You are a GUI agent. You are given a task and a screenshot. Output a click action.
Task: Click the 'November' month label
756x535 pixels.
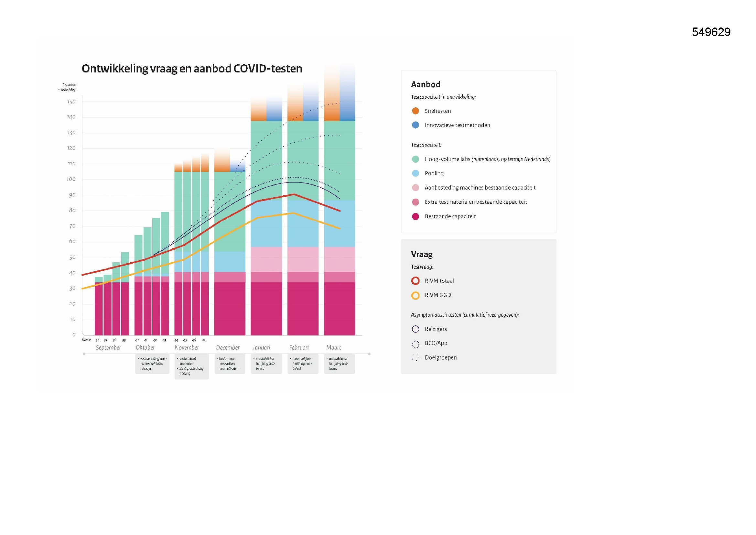(187, 347)
